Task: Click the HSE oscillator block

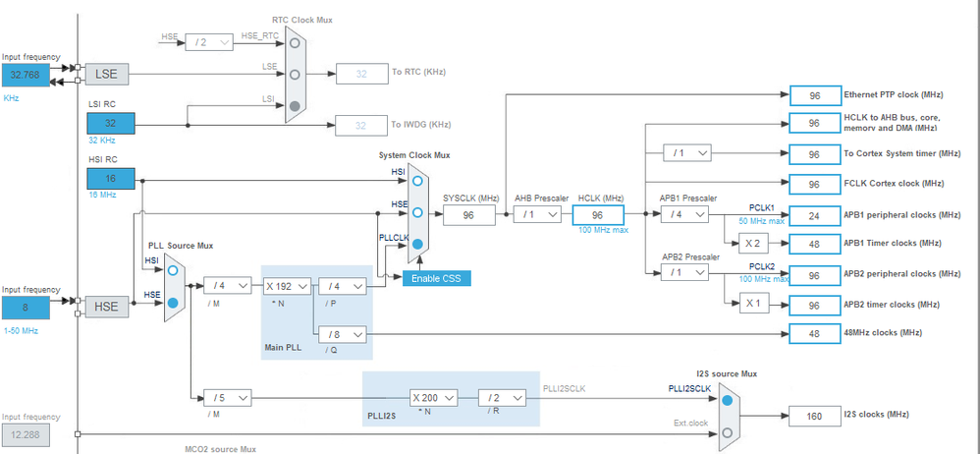Action: coord(106,307)
